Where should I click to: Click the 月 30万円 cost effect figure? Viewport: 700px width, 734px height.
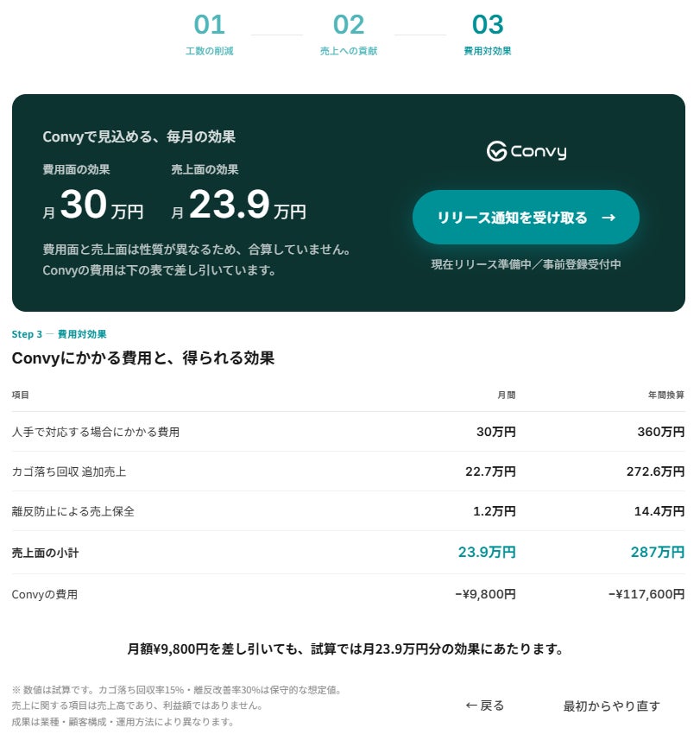coord(92,205)
